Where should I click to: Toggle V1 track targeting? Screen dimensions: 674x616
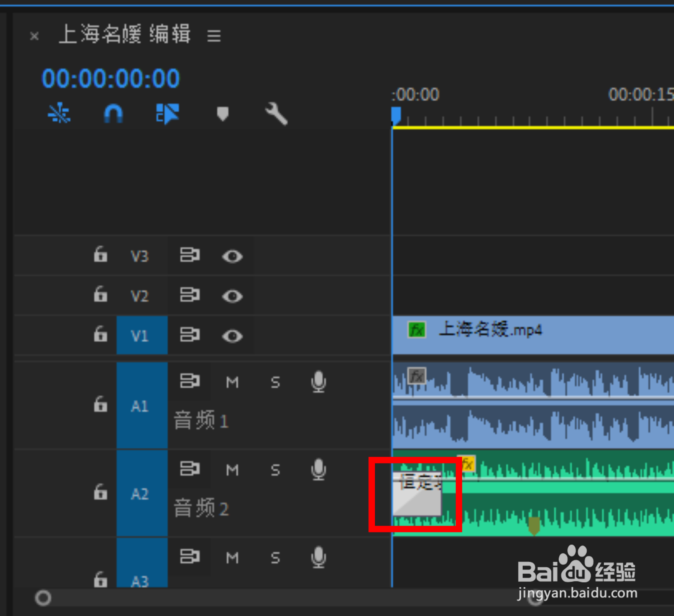pos(142,335)
